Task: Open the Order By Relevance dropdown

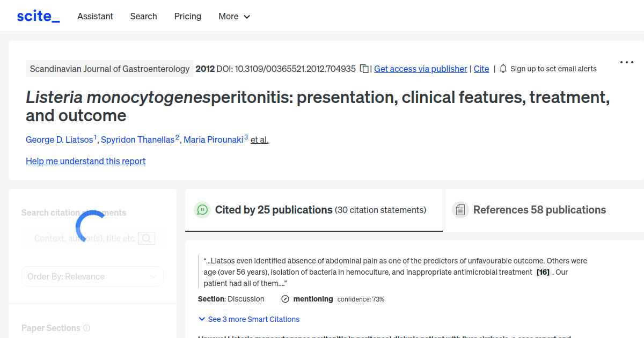Action: click(x=92, y=276)
